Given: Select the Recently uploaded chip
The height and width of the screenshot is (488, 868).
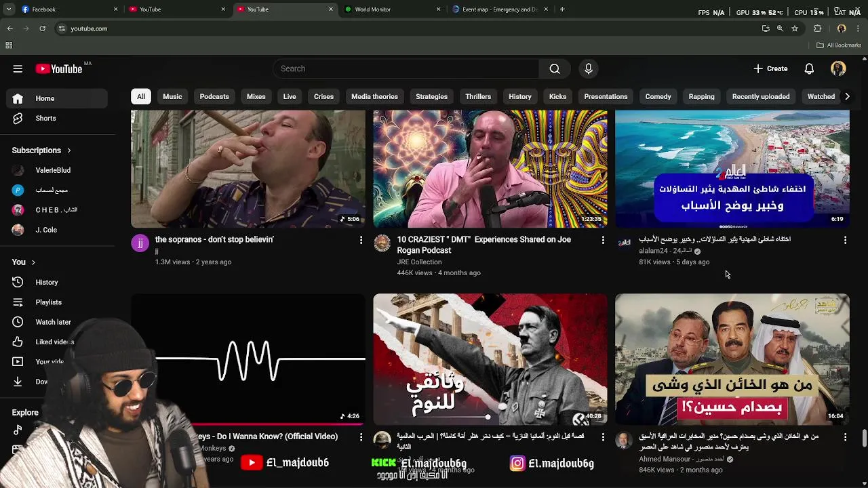Looking at the screenshot, I should click(761, 96).
